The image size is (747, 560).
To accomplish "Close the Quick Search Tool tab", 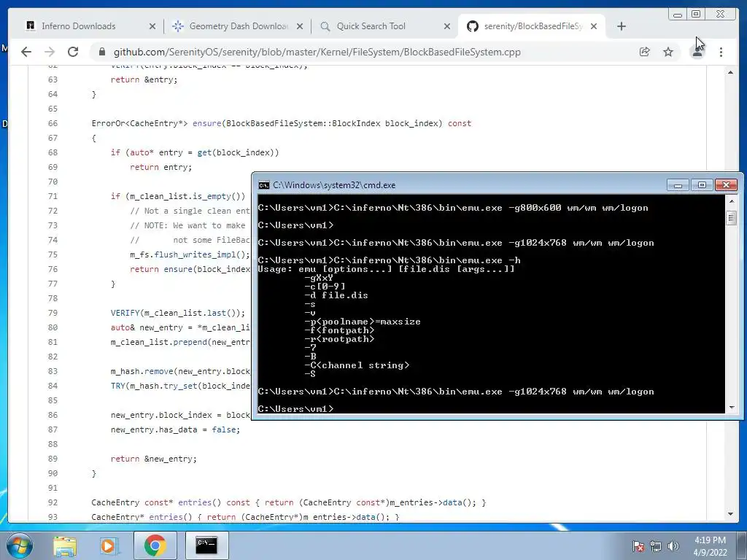I will pyautogui.click(x=447, y=26).
